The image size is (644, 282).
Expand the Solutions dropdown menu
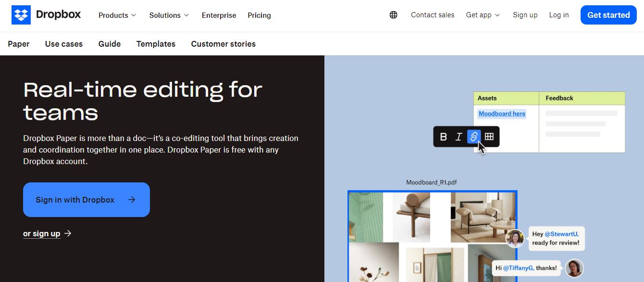click(169, 15)
